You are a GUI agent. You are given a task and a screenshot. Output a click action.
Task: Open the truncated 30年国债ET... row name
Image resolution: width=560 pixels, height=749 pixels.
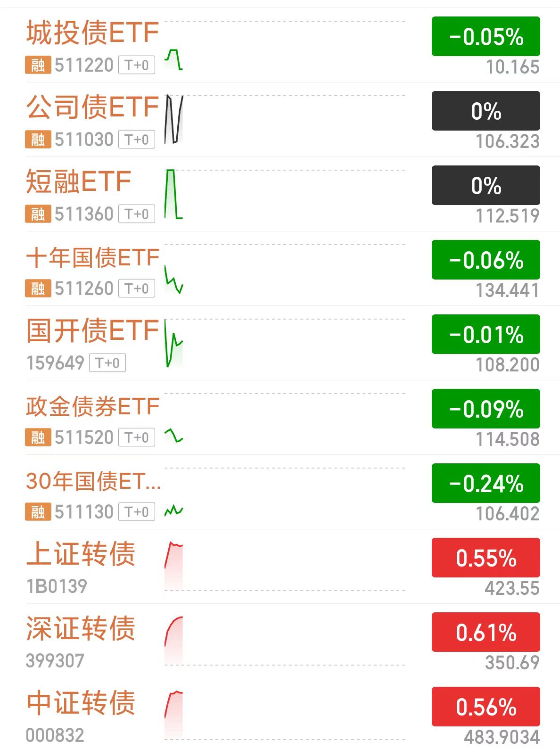coord(93,481)
